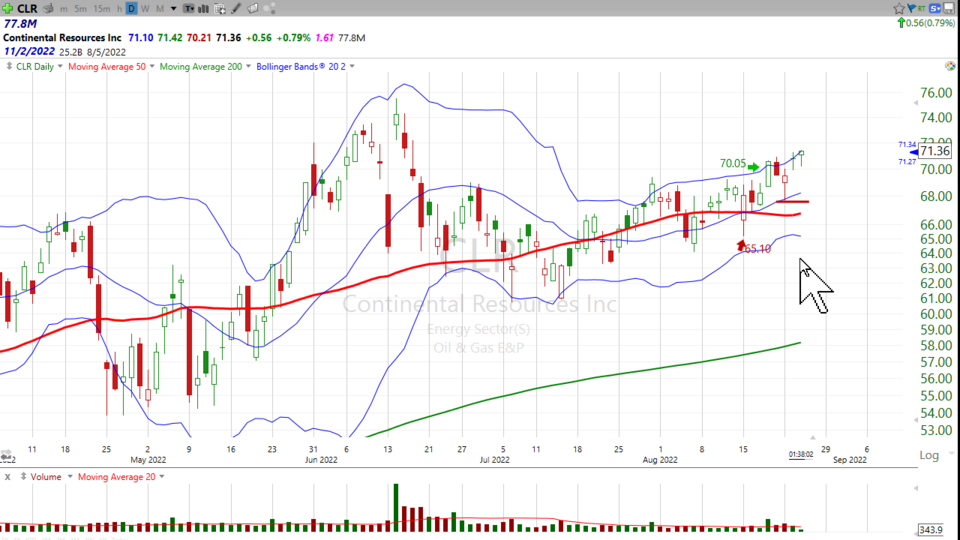Image resolution: width=960 pixels, height=540 pixels.
Task: Click the text template T icon
Action: pos(188,9)
